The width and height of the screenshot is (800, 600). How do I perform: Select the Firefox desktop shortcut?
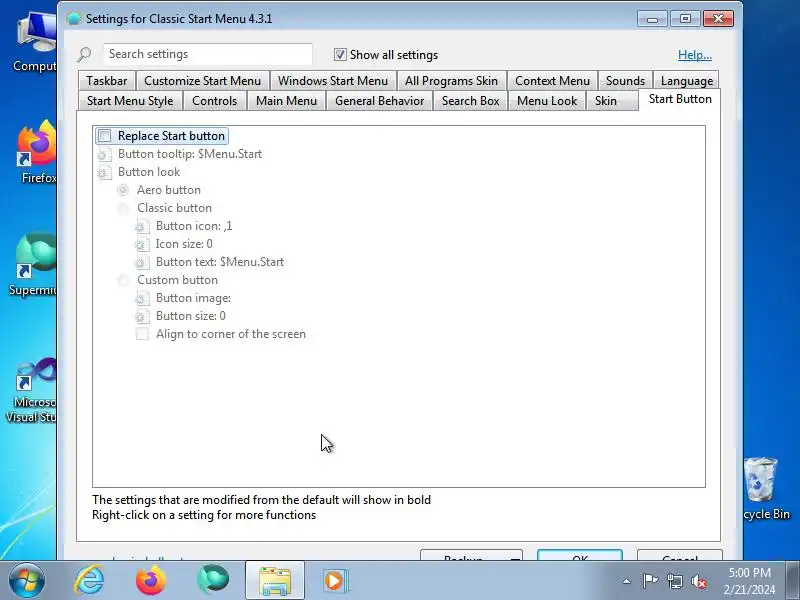37,152
